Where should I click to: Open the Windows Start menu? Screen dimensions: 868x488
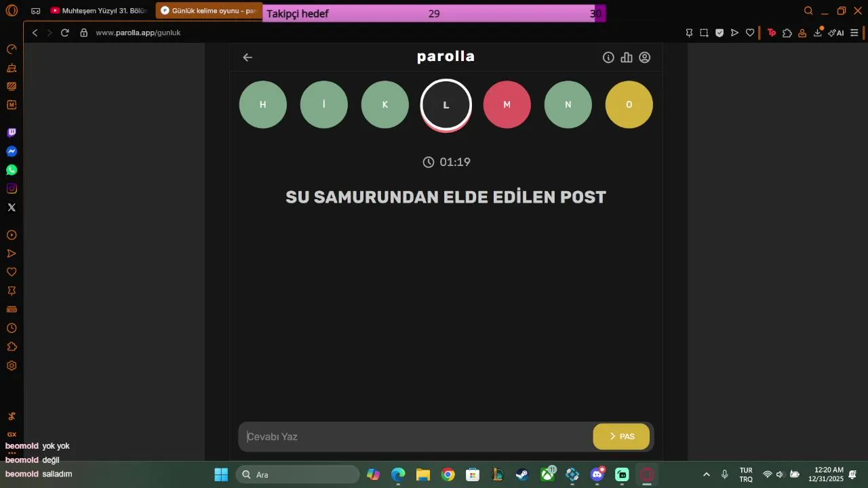tap(221, 474)
